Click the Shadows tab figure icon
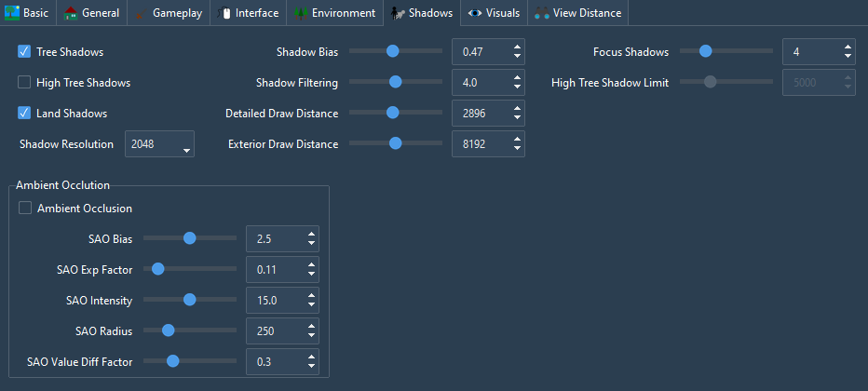 [x=398, y=13]
